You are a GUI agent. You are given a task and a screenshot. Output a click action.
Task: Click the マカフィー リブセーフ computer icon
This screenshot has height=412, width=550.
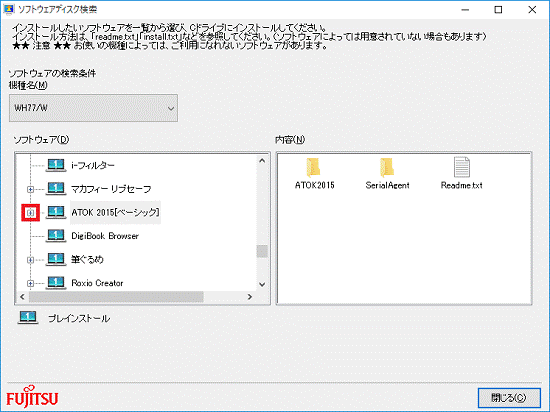point(56,189)
